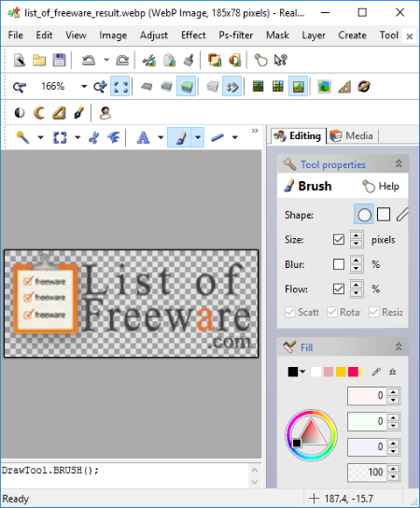This screenshot has width=420, height=508.
Task: Switch to the Media tab
Action: 352,135
